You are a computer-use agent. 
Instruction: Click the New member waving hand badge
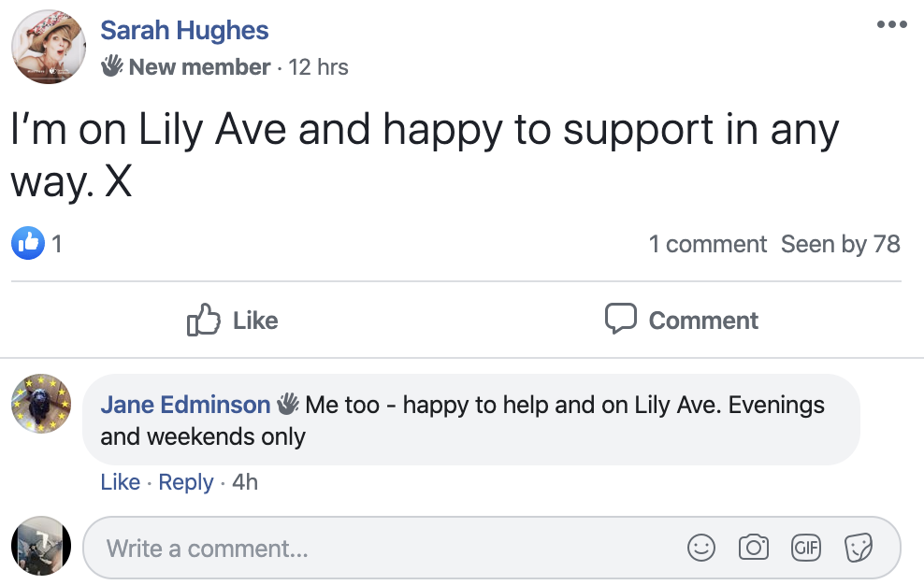[112, 66]
